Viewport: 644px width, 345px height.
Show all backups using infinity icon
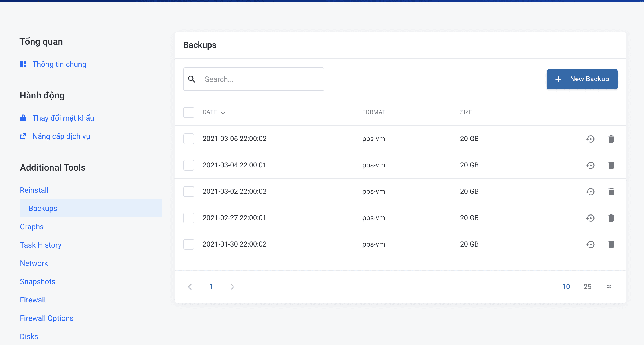[609, 287]
